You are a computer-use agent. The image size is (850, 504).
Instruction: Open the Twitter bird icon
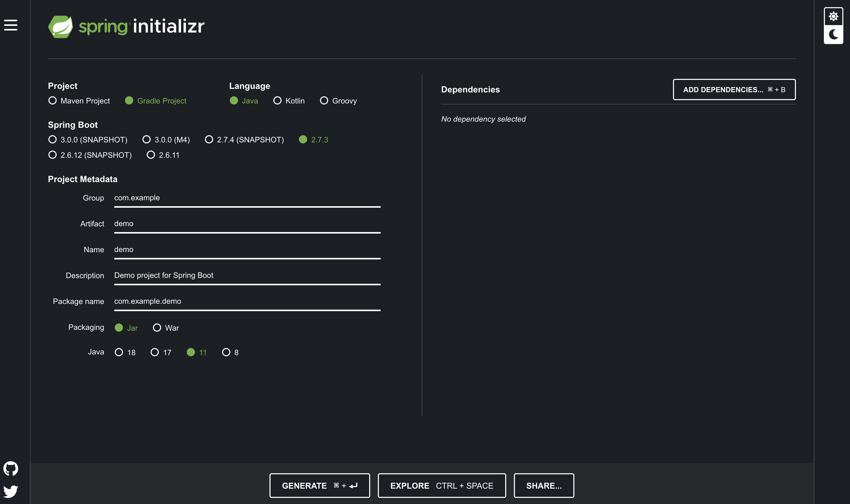pyautogui.click(x=11, y=491)
